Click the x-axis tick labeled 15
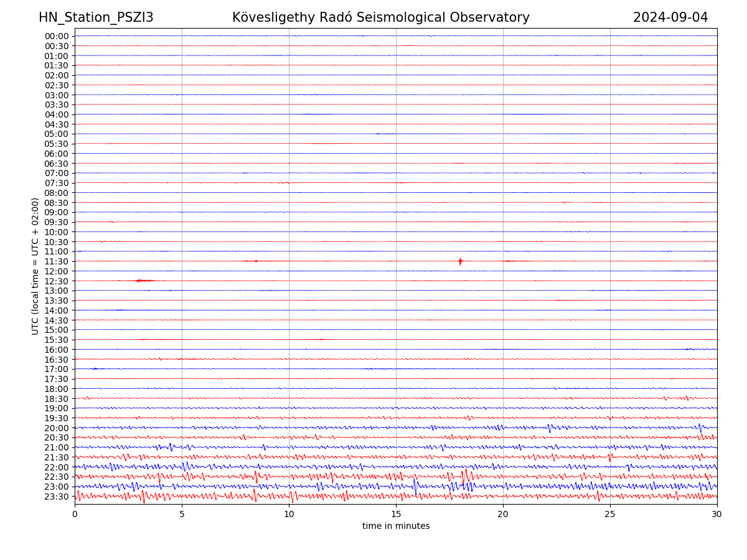The width and height of the screenshot is (747, 560). [396, 515]
